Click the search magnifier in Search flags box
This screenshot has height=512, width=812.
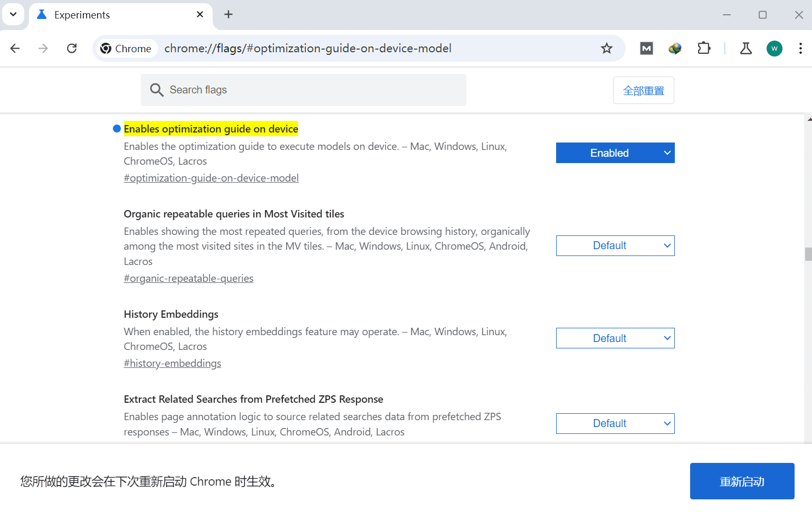point(157,90)
